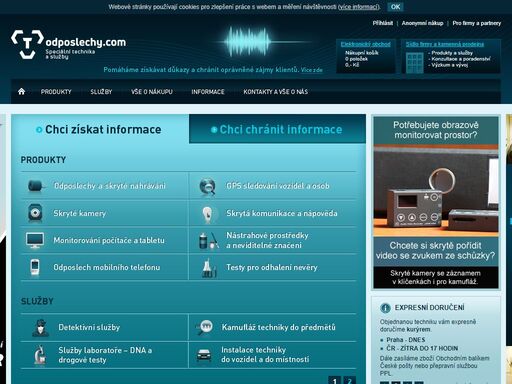Click the hidden camera icon beside Skryté kamery
The width and height of the screenshot is (512, 384).
click(35, 213)
